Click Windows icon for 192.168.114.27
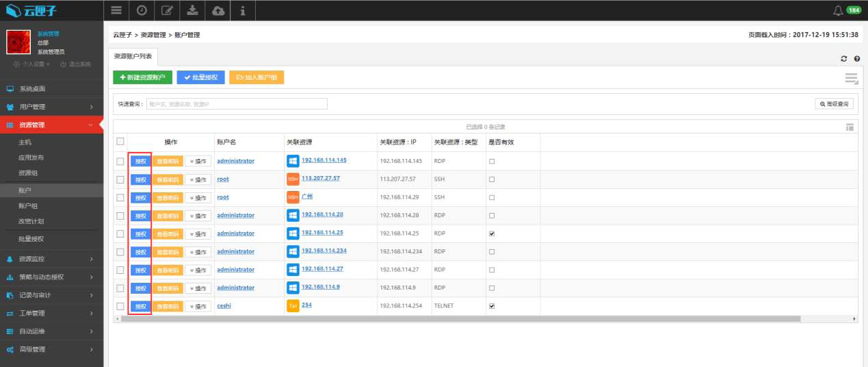Viewport: 868px width, 367px height. click(x=293, y=270)
